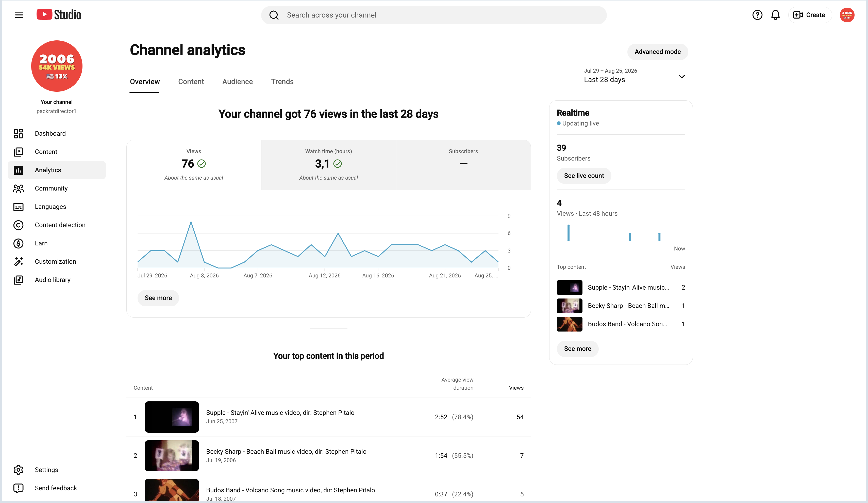Click the tallest bar in Realtime chart

[568, 233]
